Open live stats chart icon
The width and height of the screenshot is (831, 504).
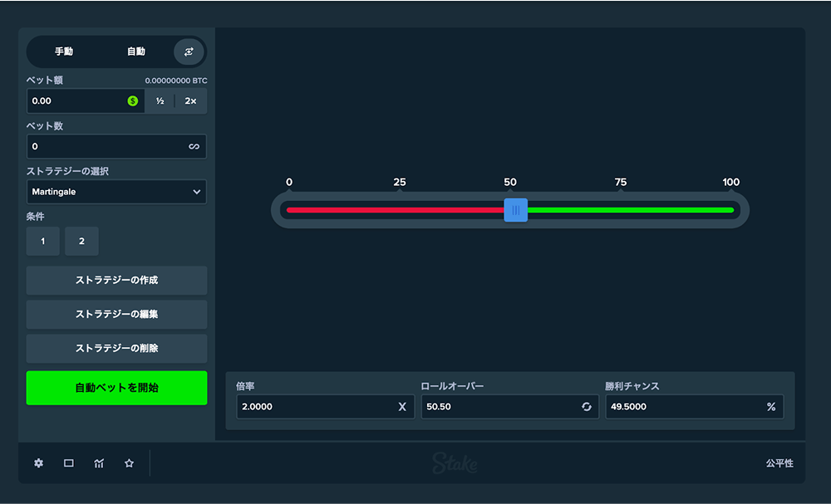[99, 463]
